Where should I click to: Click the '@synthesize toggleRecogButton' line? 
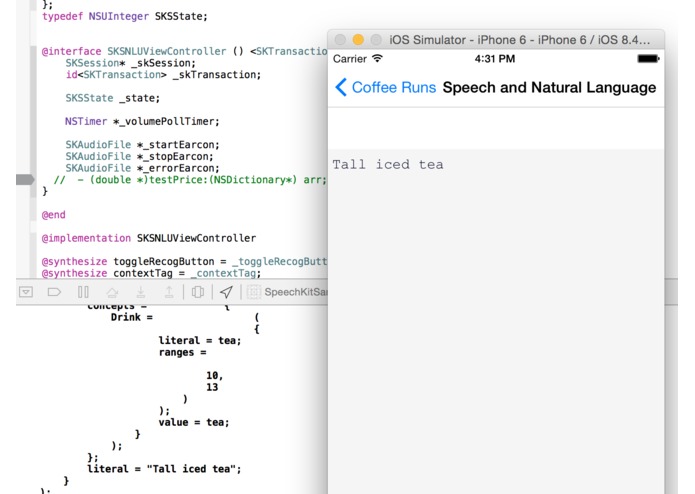point(184,261)
